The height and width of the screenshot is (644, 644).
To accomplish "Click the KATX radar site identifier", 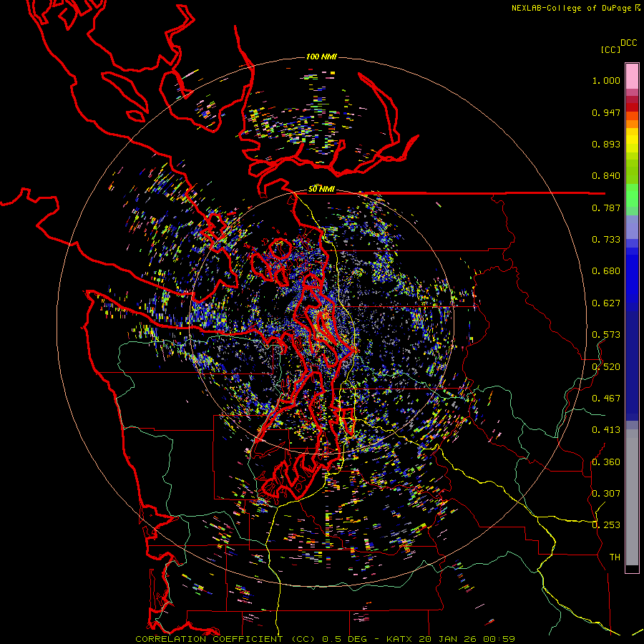I will pos(401,639).
